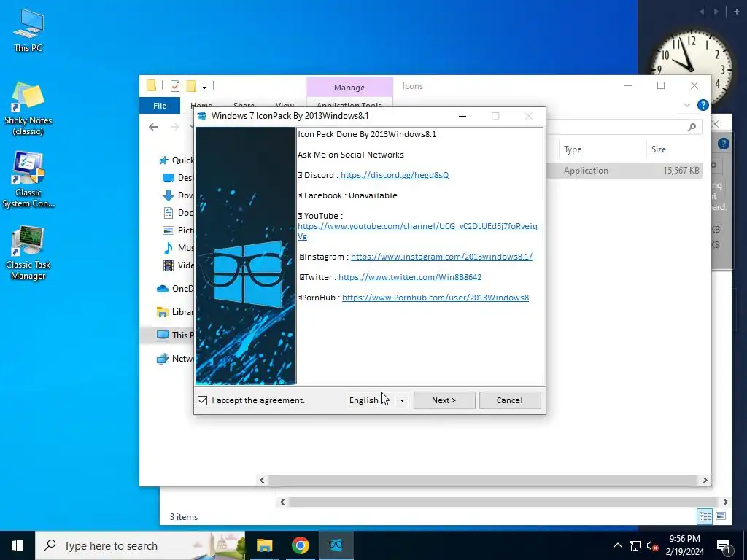Open the Discord invite link

click(395, 175)
